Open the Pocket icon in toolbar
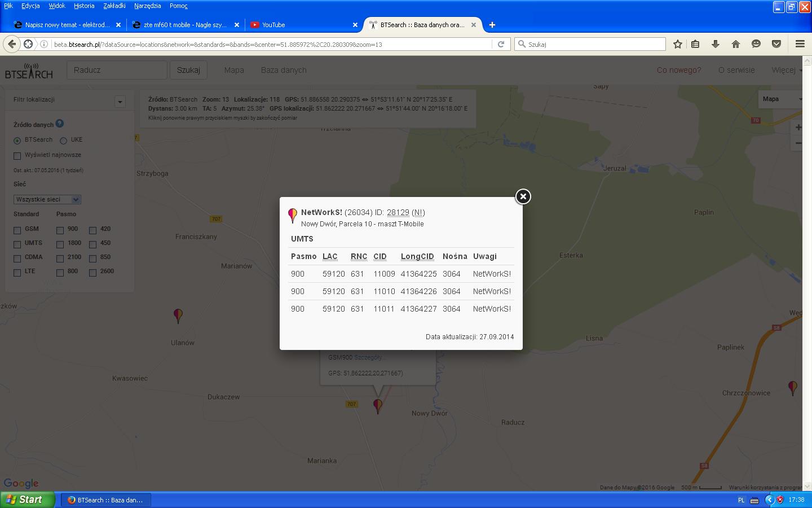 click(776, 44)
